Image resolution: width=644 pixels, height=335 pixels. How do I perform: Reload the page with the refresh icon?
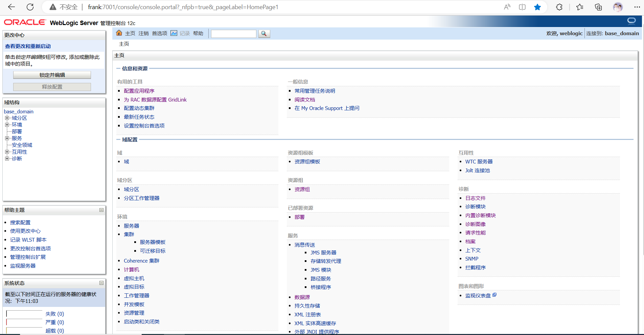tap(30, 7)
